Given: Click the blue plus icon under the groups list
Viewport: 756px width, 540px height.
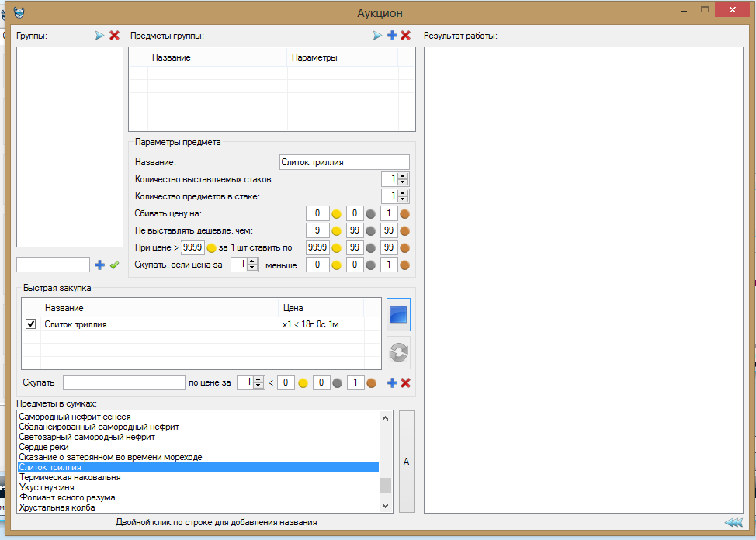Looking at the screenshot, I should (99, 265).
